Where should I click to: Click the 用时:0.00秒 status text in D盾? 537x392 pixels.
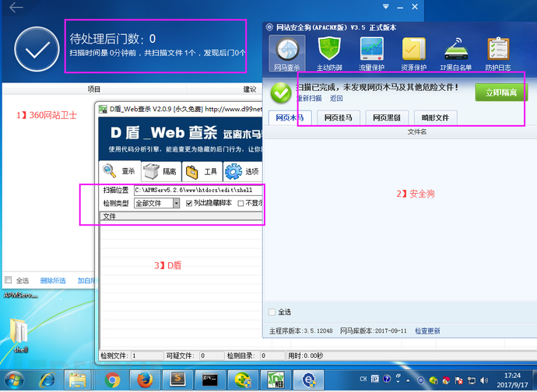click(x=305, y=355)
